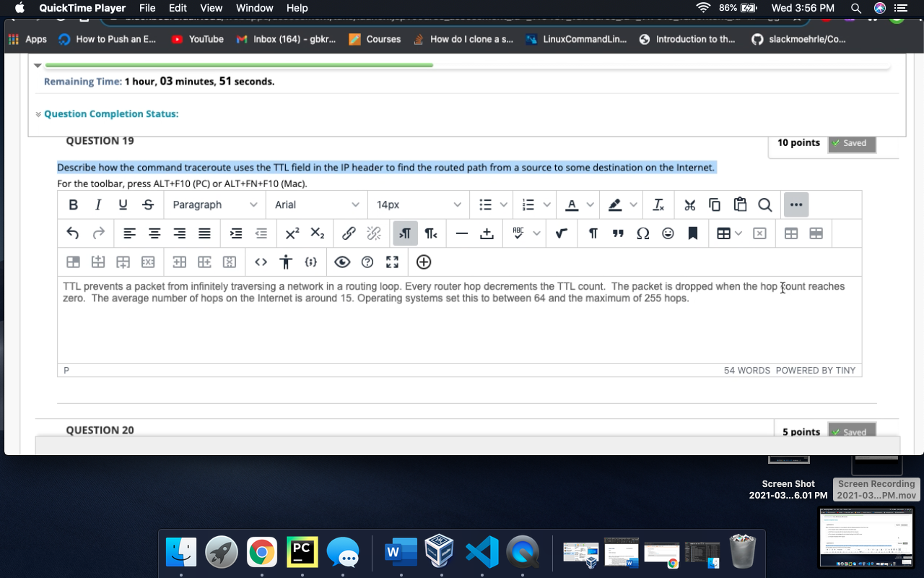Open the source code view
The width and height of the screenshot is (924, 578).
(261, 262)
